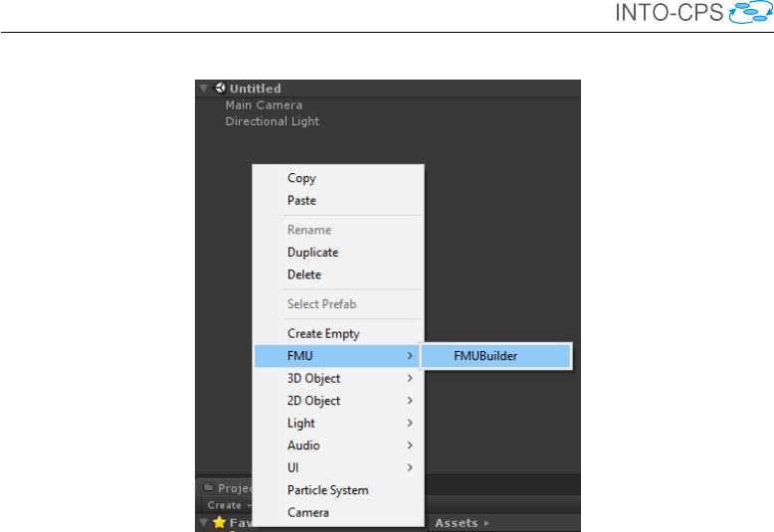Click the Unity scene icon beside Untitled
Screen dimensions: 774x532
point(219,89)
